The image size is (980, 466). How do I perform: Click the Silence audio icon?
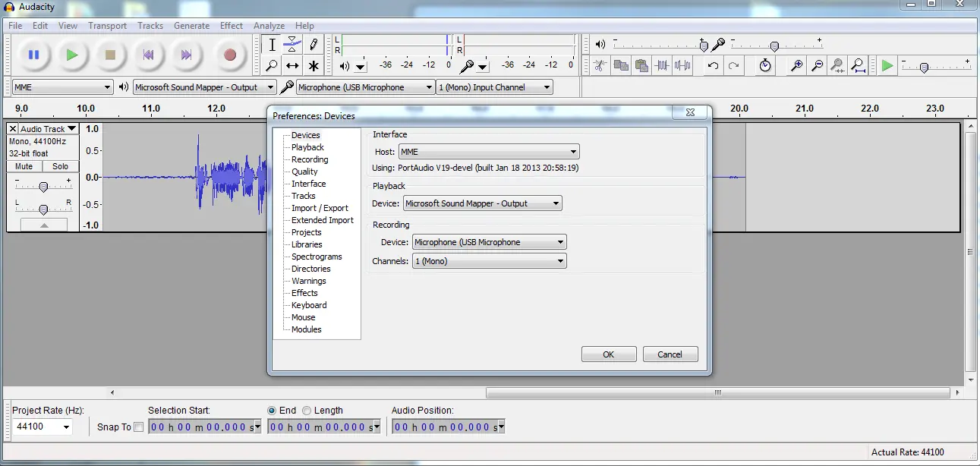[x=682, y=65]
